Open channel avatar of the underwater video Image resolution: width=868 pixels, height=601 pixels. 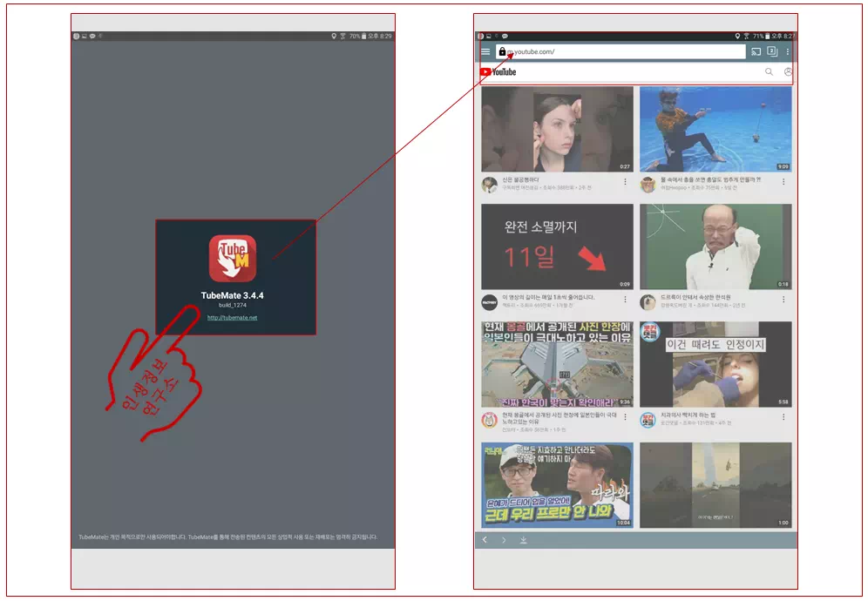coord(648,185)
